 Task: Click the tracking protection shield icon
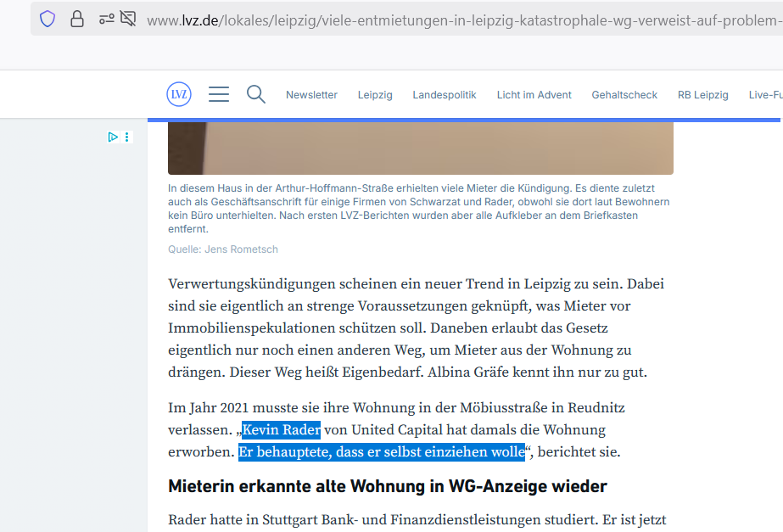[x=48, y=19]
